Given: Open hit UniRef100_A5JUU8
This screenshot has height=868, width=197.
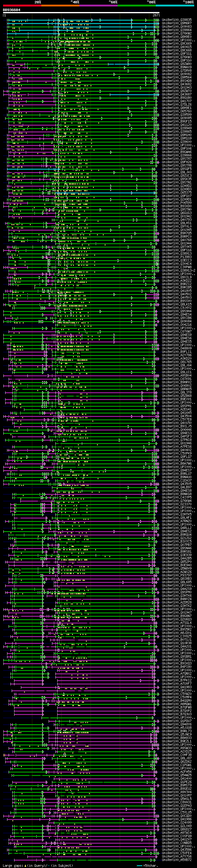Looking at the screenshot, I should (177, 728).
